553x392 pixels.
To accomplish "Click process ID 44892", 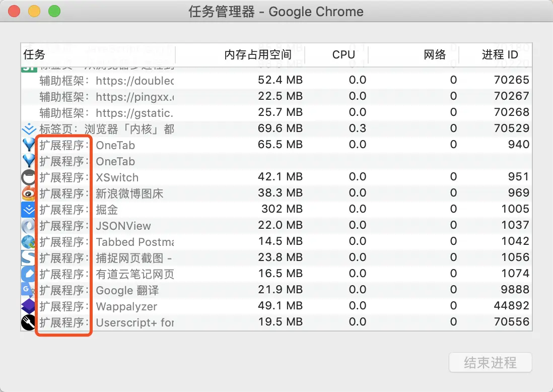I will (x=512, y=305).
